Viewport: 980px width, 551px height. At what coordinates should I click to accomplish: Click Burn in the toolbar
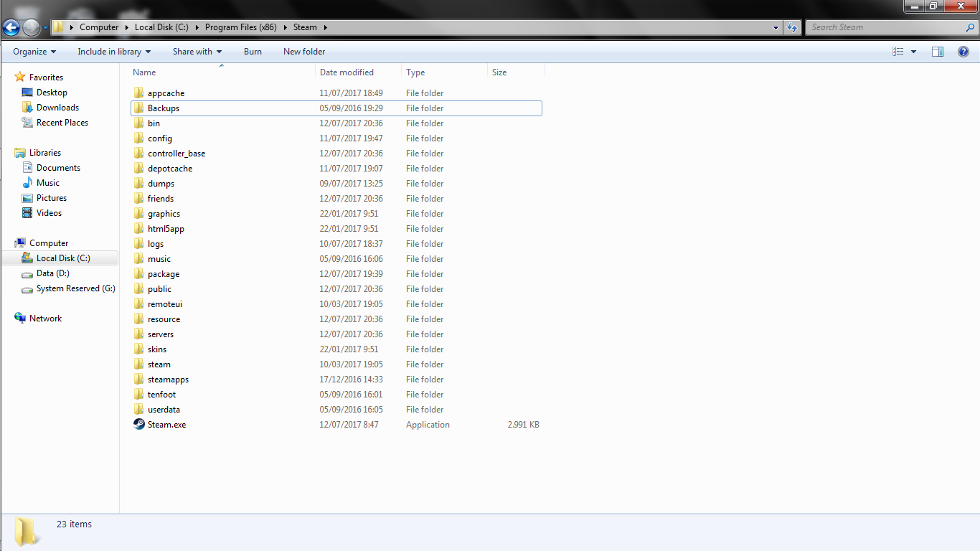click(x=253, y=52)
